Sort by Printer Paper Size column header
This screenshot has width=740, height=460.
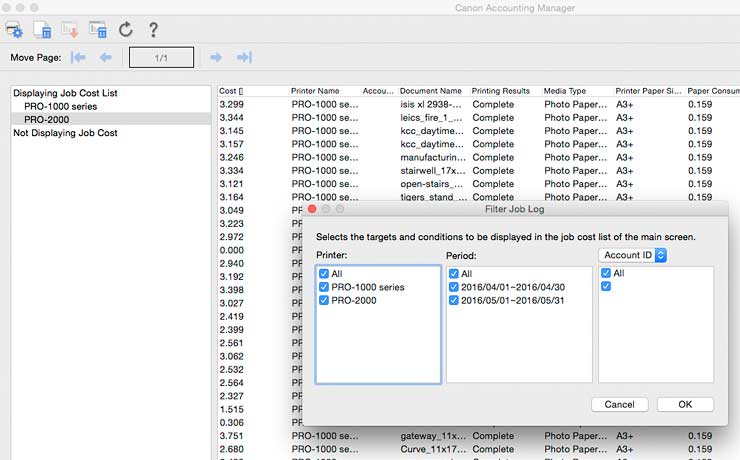coord(648,91)
